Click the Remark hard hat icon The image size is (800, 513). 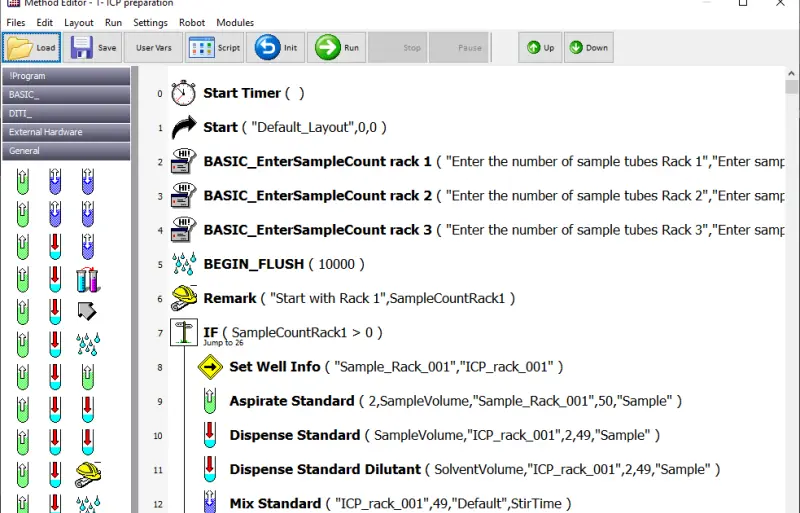tap(184, 298)
